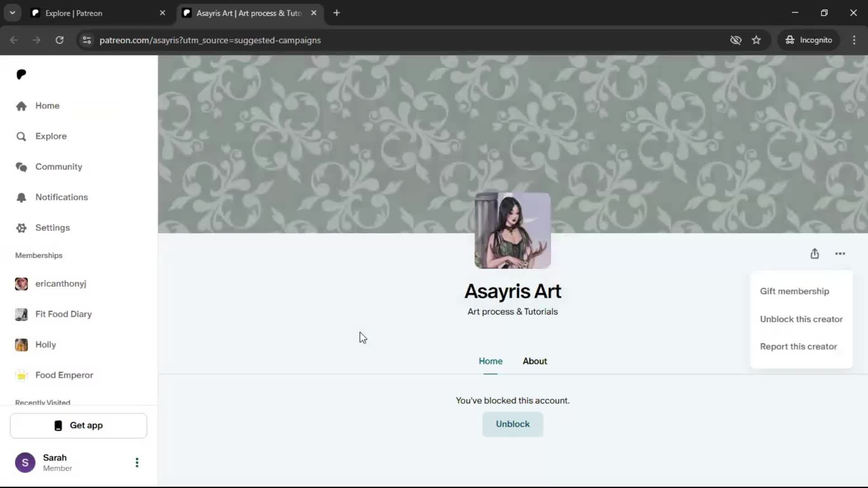Click the Get app button
Image resolution: width=868 pixels, height=488 pixels.
(79, 426)
